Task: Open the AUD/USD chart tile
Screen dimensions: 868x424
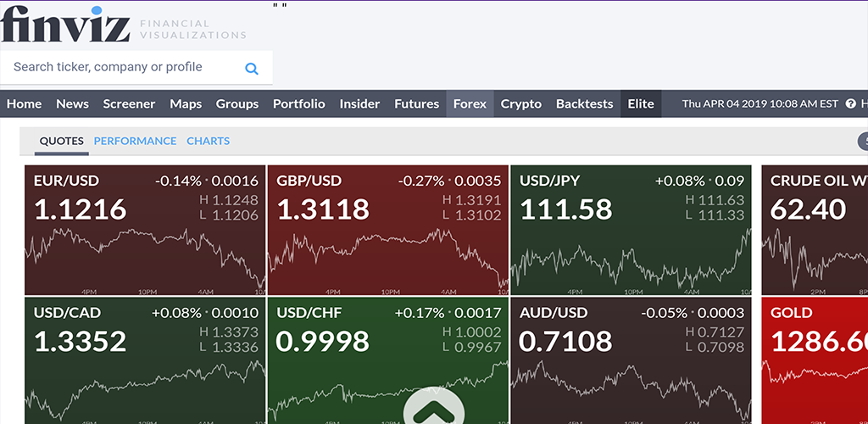Action: tap(631, 360)
